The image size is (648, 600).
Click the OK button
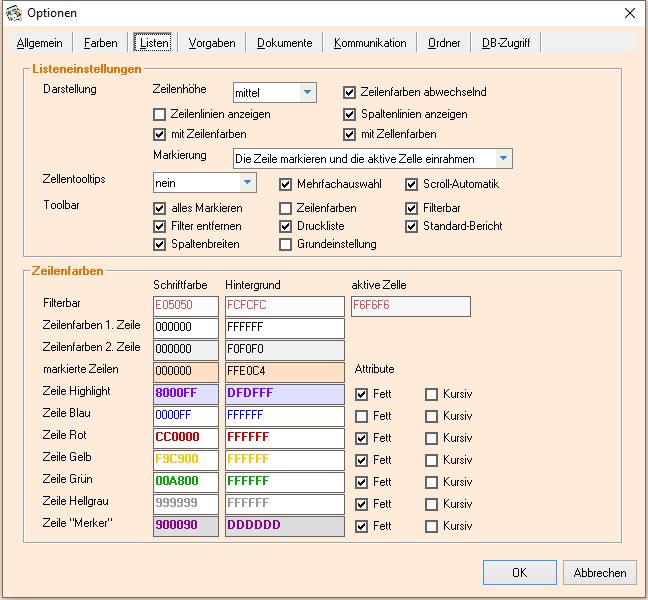pos(519,573)
